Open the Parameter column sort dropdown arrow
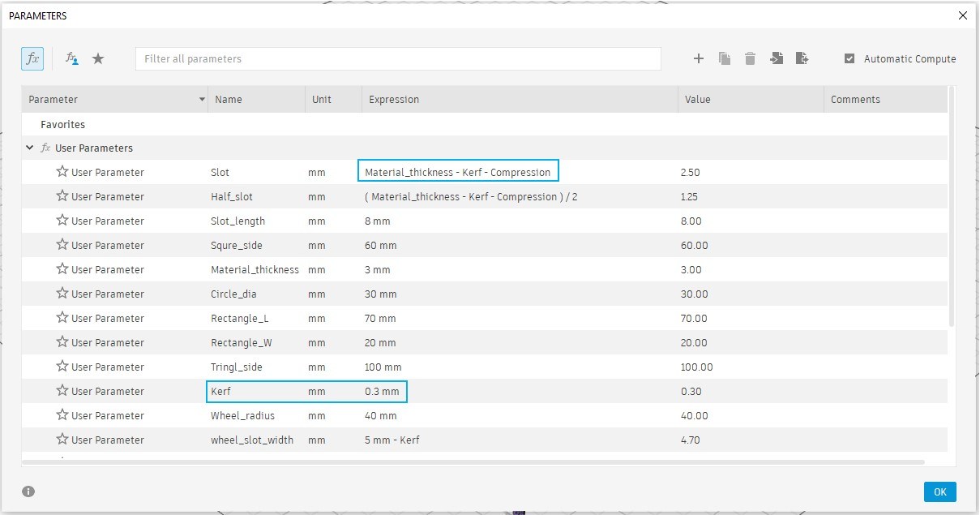The width and height of the screenshot is (980, 515). pos(202,100)
